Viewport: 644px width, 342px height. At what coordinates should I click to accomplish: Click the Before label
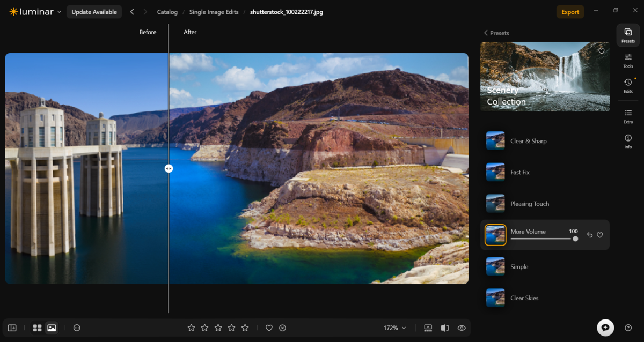click(148, 32)
